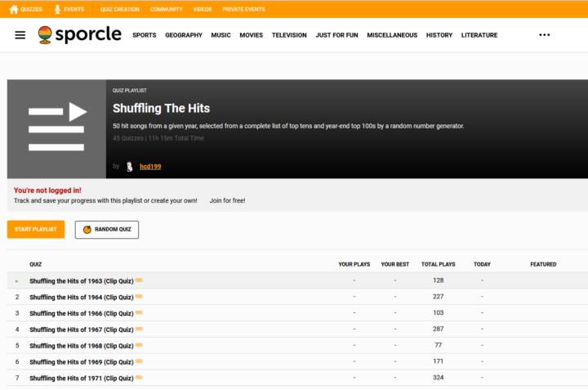This screenshot has width=588, height=390.
Task: Click the clip badge next to 1968 quiz
Action: 139,345
